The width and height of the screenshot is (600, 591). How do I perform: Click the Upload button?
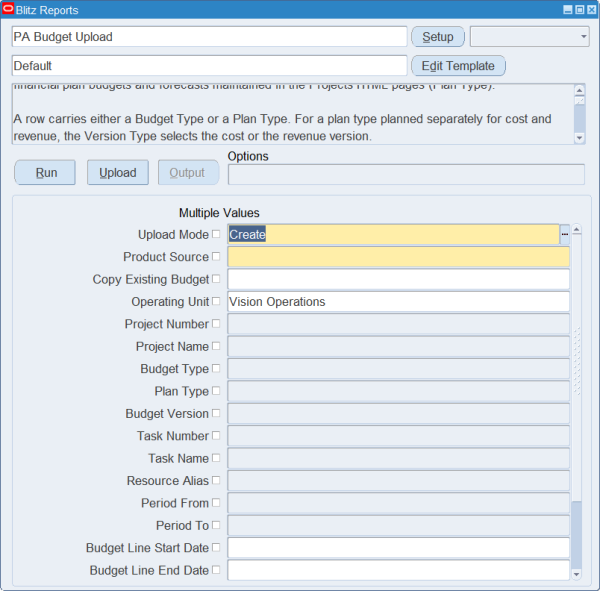(118, 173)
